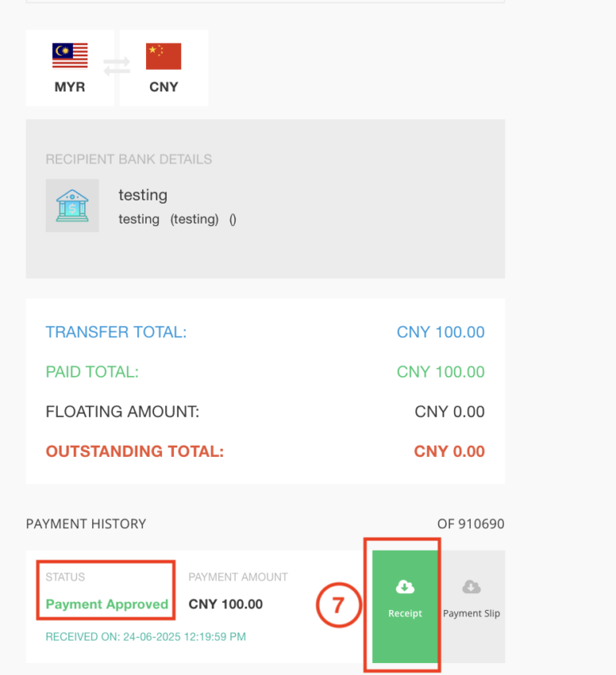Click the Payment Slip cloud download icon
Image resolution: width=616 pixels, height=675 pixels.
pyautogui.click(x=472, y=588)
